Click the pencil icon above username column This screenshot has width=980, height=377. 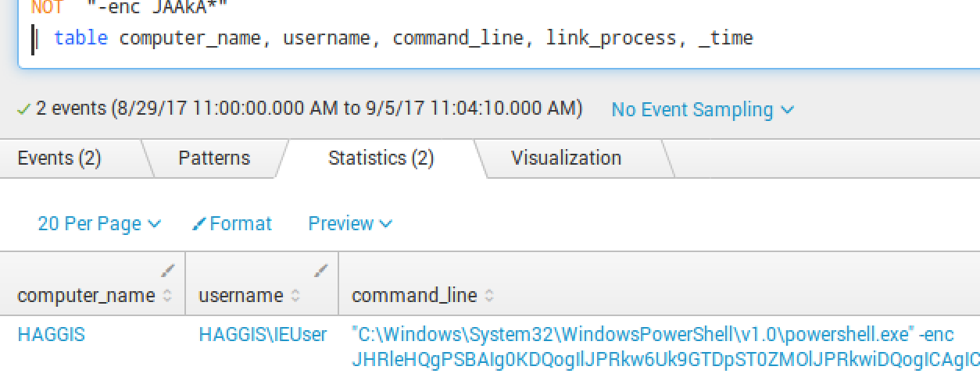[321, 271]
